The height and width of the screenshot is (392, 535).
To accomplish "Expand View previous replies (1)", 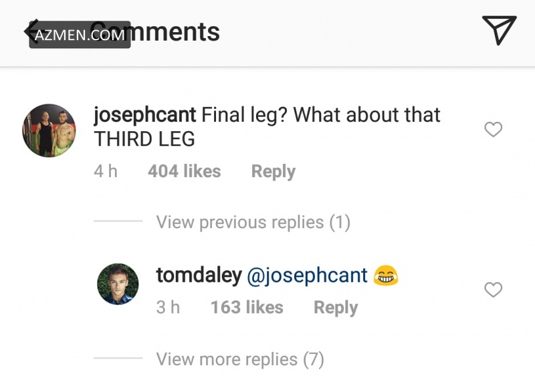I will click(x=253, y=222).
